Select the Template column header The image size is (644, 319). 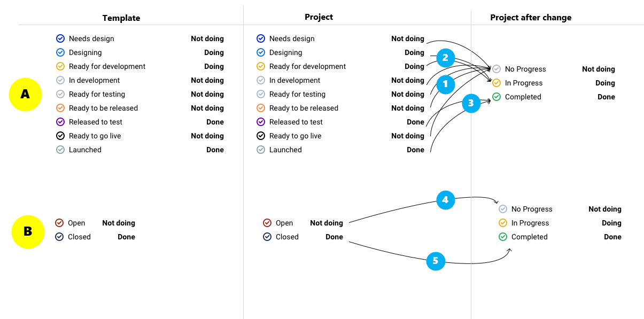(121, 18)
